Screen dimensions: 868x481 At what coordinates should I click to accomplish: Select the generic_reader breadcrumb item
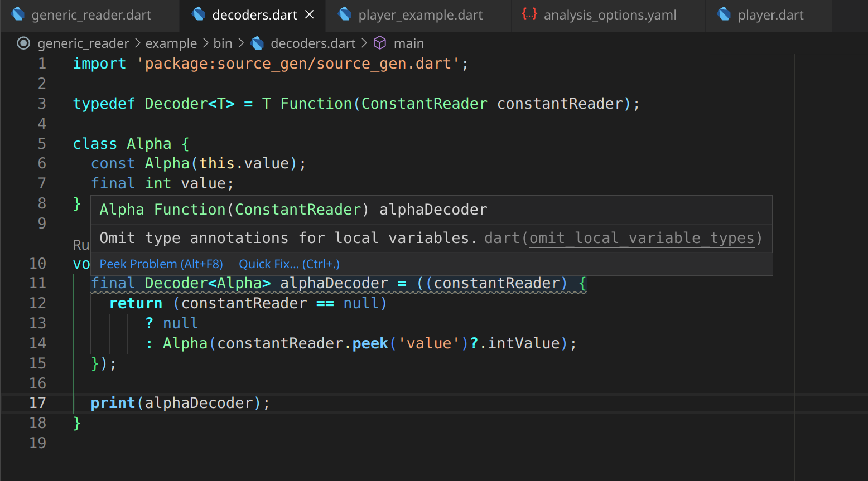pos(84,43)
